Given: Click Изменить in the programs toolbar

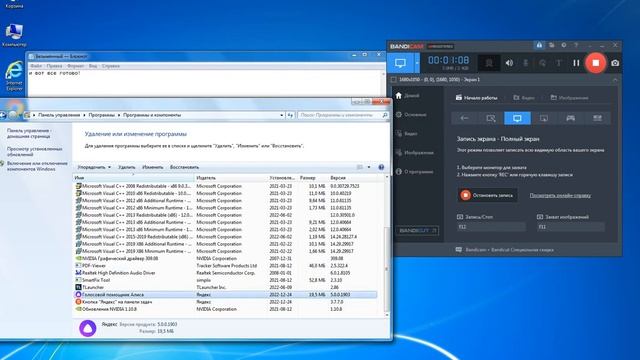Looking at the screenshot, I should pyautogui.click(x=152, y=167).
